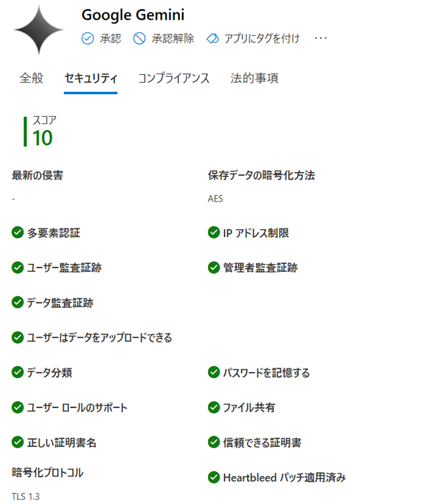Click the 承認 button label
The image size is (421, 504).
[x=110, y=39]
